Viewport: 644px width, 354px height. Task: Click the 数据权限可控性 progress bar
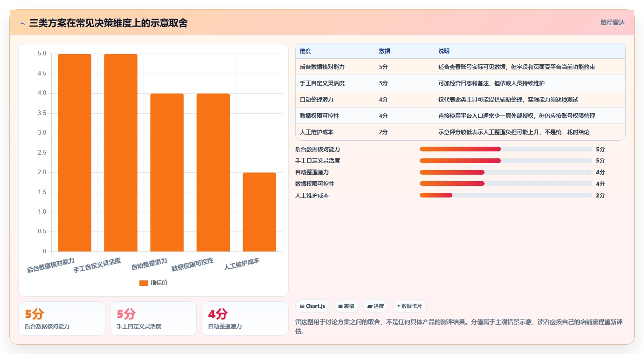click(506, 184)
